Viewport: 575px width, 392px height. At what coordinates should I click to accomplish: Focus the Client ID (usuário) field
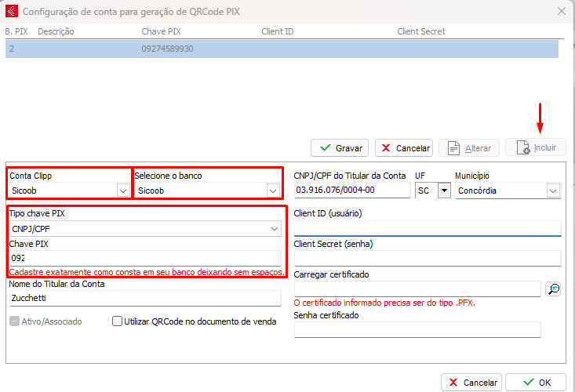pyautogui.click(x=428, y=228)
